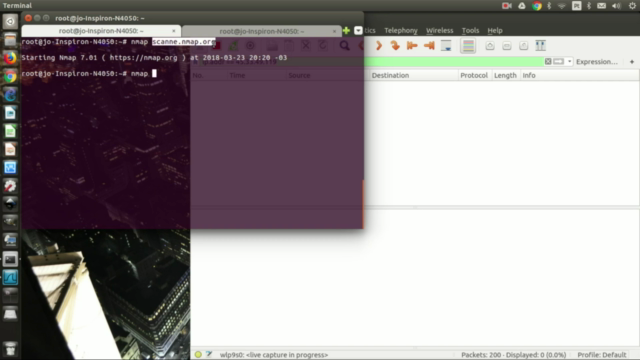Open the Telephony menu in Wireshark
This screenshot has height=360, width=640.
pyautogui.click(x=401, y=31)
